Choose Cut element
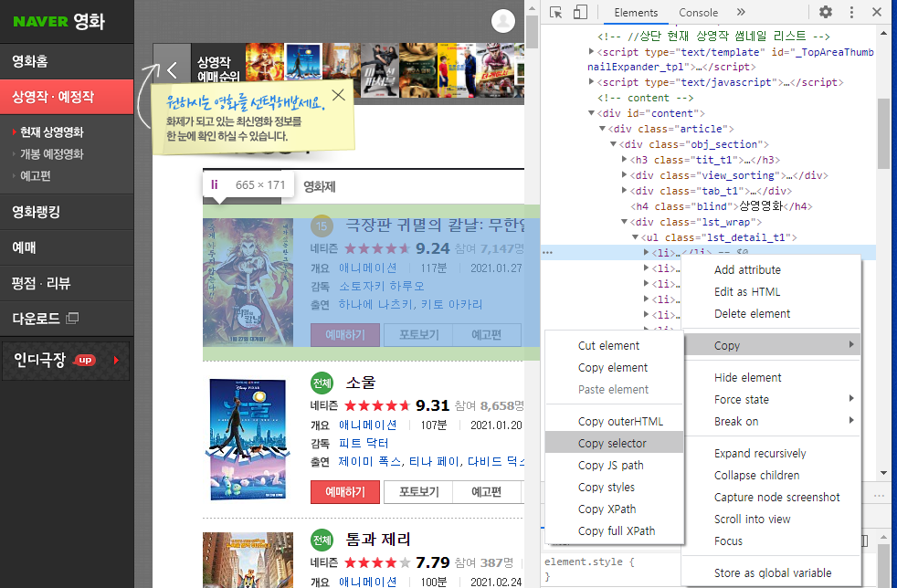 (614, 345)
